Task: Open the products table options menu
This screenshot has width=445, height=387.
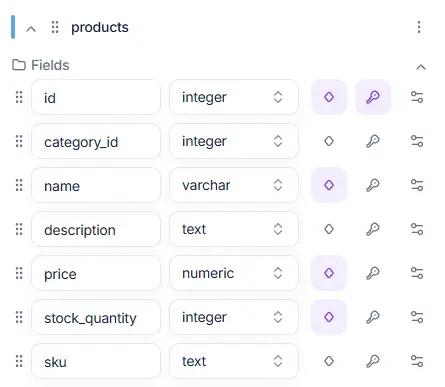Action: (x=419, y=27)
